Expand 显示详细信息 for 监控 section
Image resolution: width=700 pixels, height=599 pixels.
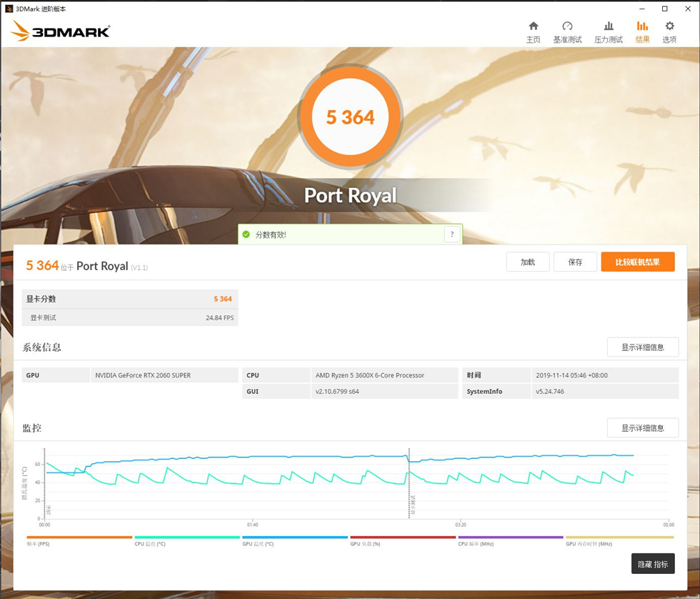click(x=642, y=428)
